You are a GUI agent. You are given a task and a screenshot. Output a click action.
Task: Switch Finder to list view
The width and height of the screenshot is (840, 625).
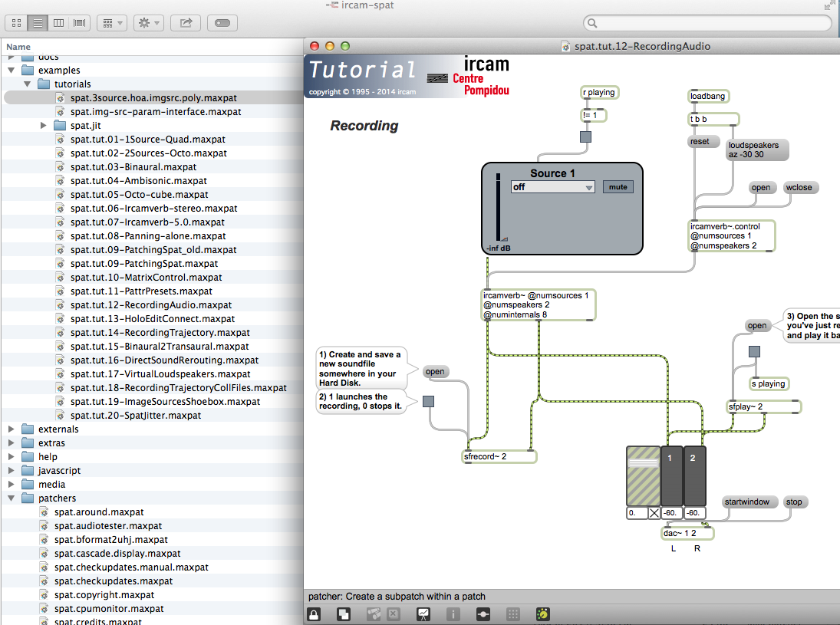click(x=38, y=23)
